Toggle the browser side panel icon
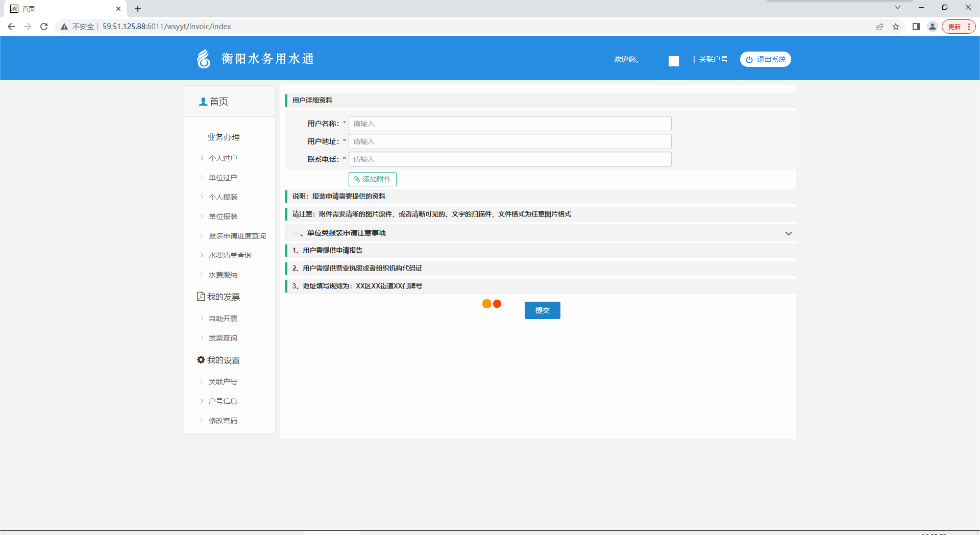Image resolution: width=980 pixels, height=535 pixels. [x=916, y=27]
